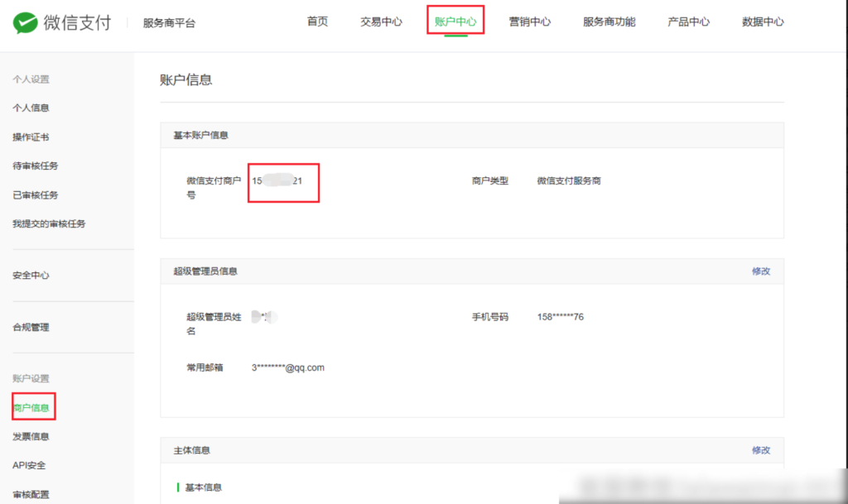The height and width of the screenshot is (504, 848).
Task: Open the 产品中心 navigation item
Action: [688, 22]
